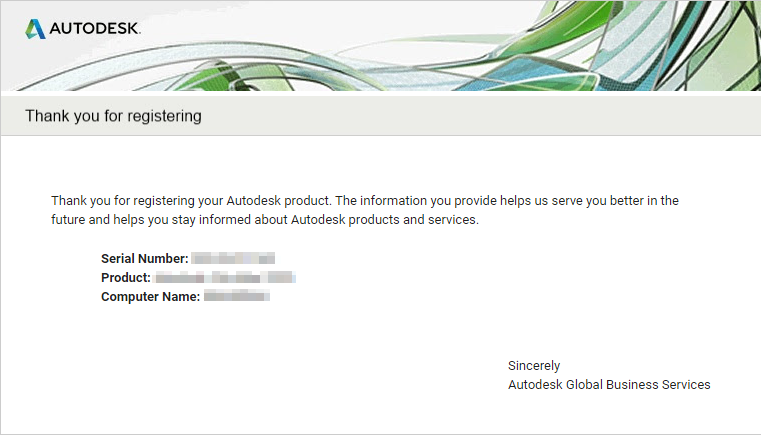Select the blurred serial number value

click(x=233, y=259)
